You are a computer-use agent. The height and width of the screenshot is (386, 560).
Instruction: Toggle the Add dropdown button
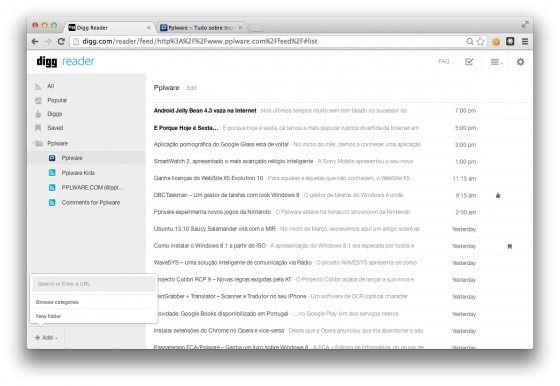[x=46, y=338]
